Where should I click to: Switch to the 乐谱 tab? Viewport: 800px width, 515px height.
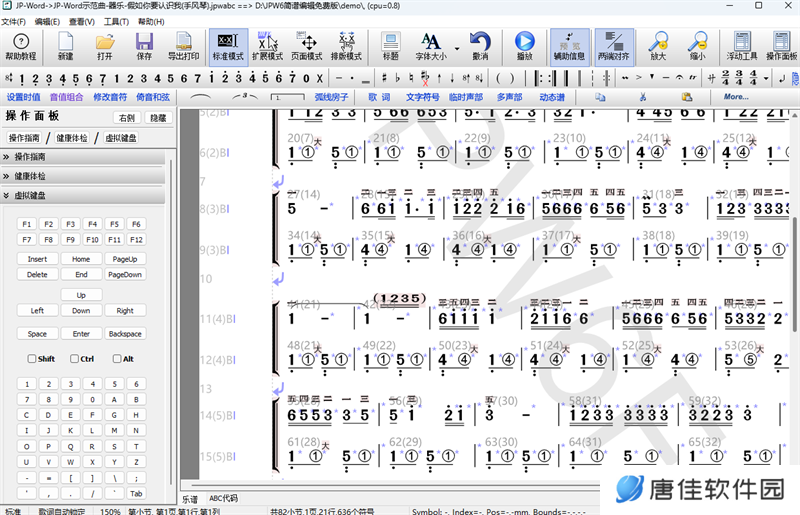[x=190, y=499]
